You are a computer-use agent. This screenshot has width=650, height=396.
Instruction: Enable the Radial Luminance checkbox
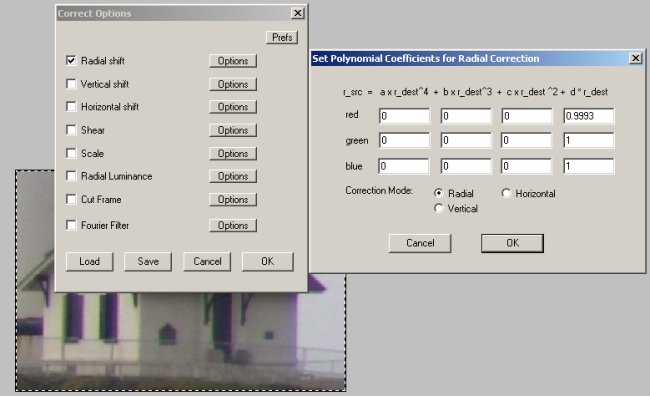click(x=71, y=176)
